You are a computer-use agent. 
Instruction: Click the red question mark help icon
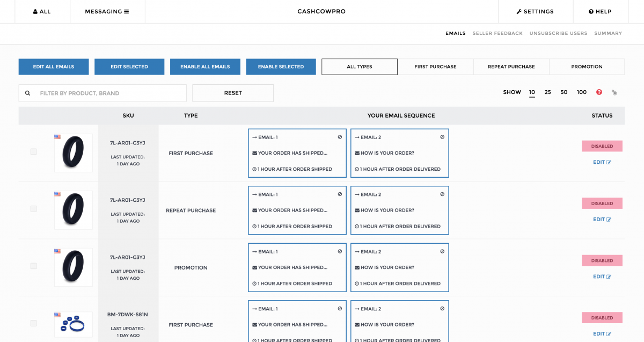599,92
